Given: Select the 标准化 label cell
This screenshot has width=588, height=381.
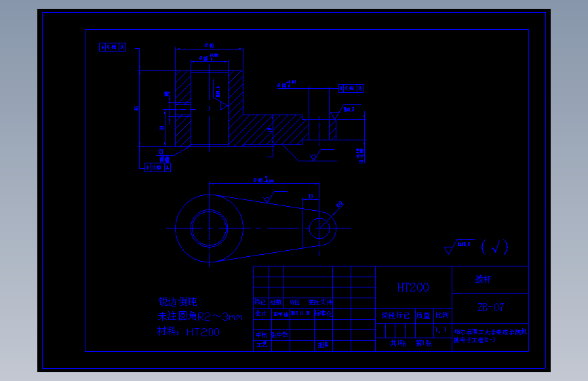Looking at the screenshot, I should coord(324,313).
